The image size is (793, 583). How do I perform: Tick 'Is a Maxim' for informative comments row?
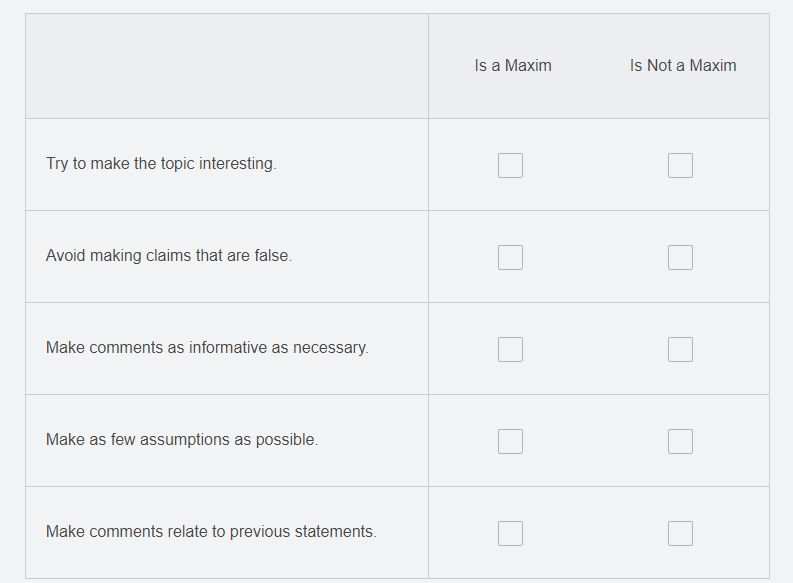[x=510, y=349]
